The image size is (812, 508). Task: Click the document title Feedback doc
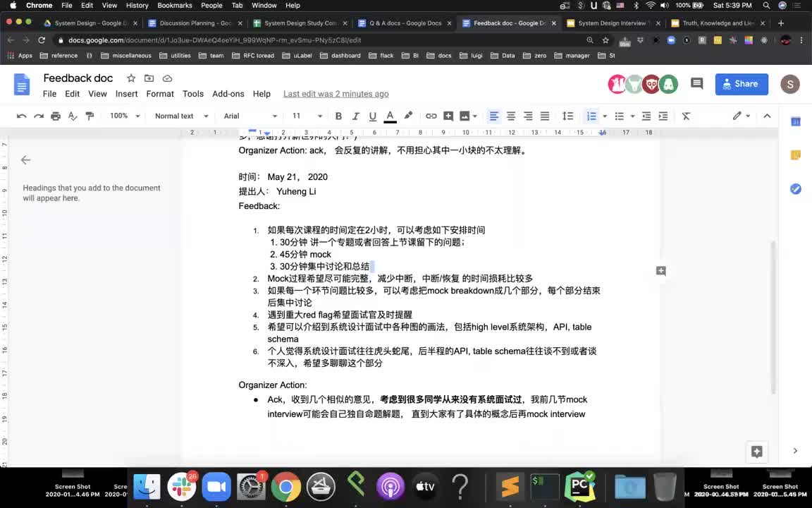click(78, 78)
